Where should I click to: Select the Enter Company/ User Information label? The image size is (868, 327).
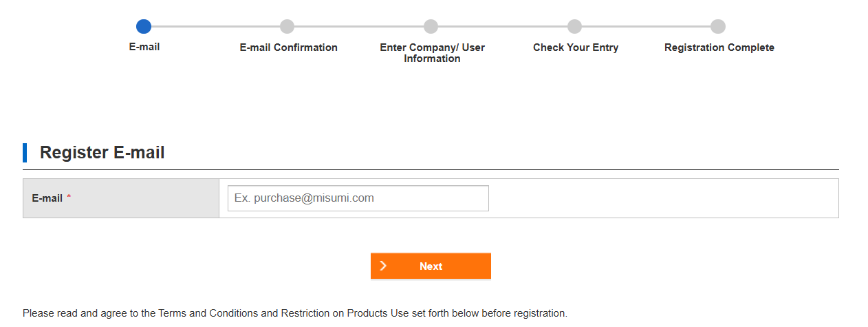[x=432, y=53]
